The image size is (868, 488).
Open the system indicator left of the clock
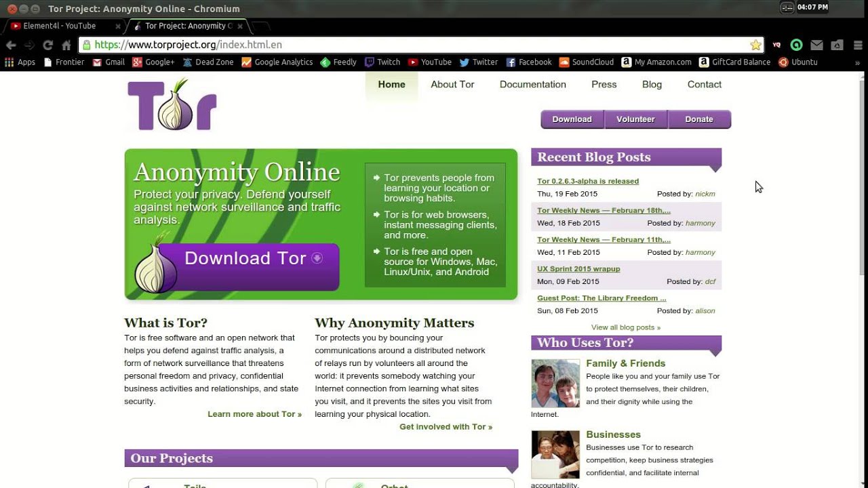coord(787,7)
